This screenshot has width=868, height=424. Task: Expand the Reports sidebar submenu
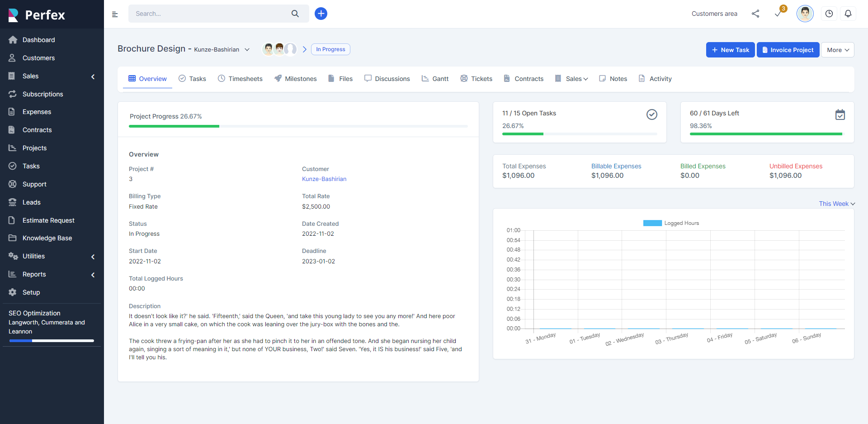point(93,275)
